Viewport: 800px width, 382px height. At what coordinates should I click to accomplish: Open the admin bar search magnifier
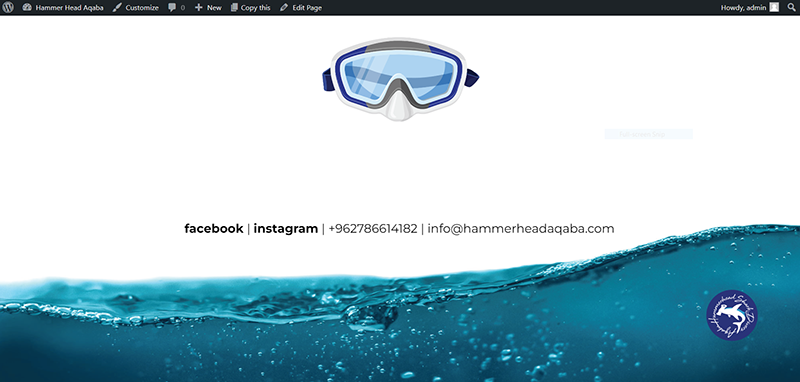[791, 8]
